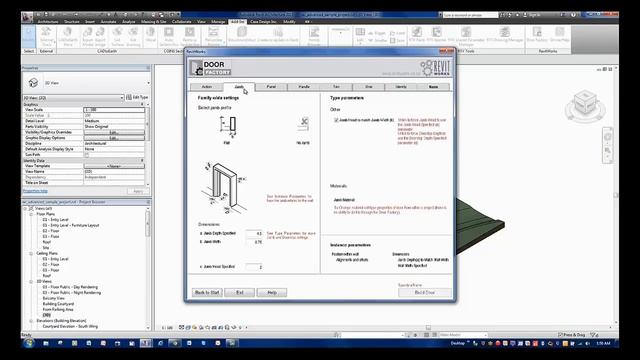Collapse the Floor Plans tree node
Viewport: 640px width, 360px height.
pos(31,214)
